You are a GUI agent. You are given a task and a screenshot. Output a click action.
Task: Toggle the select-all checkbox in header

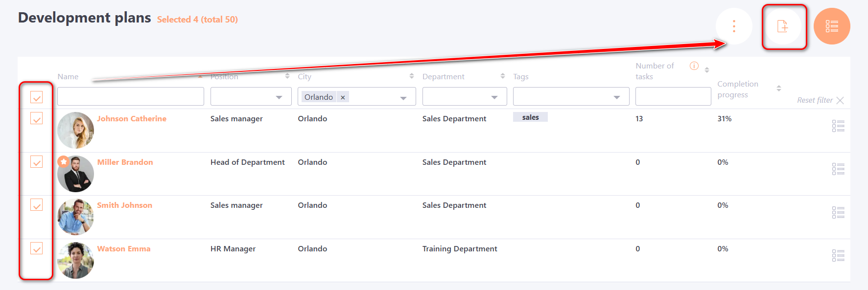point(37,97)
